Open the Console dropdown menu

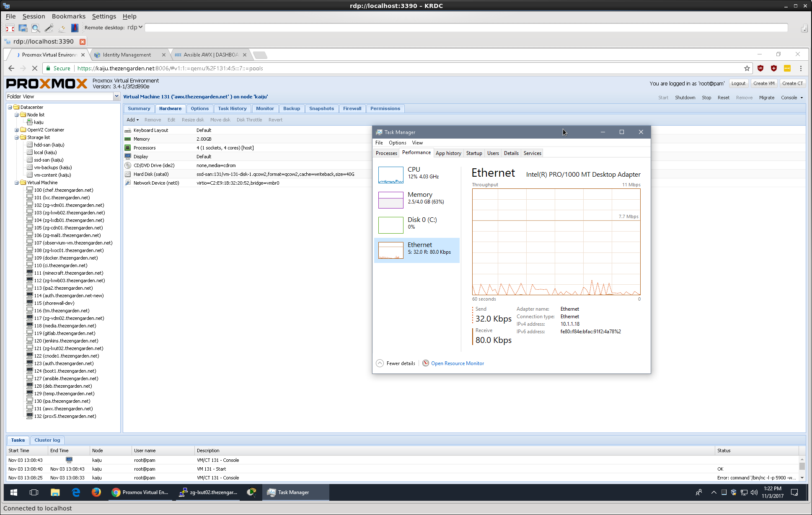pos(791,98)
